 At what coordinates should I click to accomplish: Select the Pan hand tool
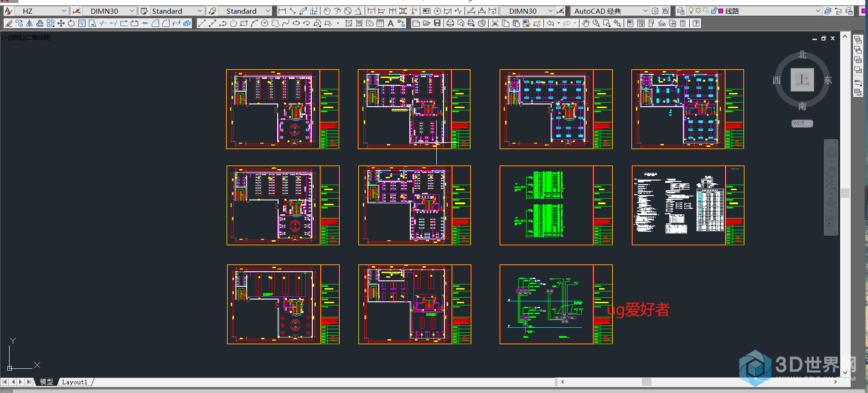586,23
